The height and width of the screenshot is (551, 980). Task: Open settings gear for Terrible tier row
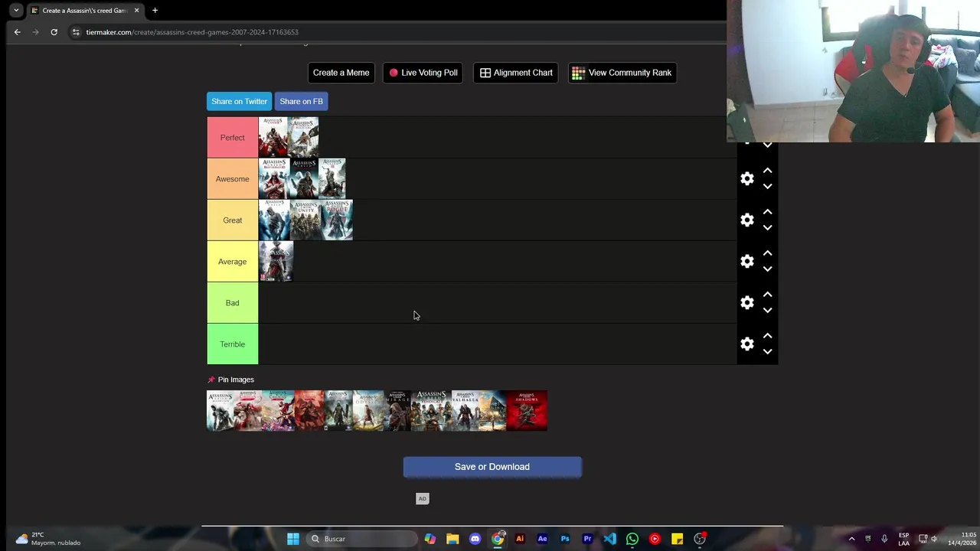tap(747, 344)
